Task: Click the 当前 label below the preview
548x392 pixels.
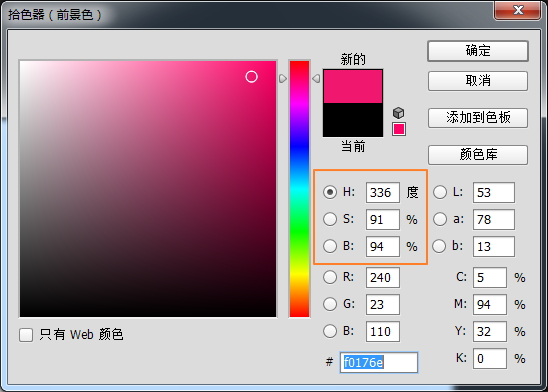Action: [353, 146]
